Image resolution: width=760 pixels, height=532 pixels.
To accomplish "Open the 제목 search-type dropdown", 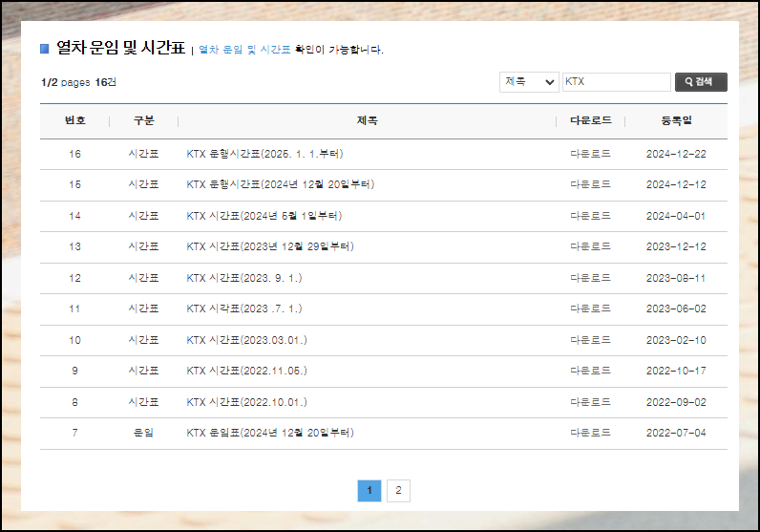I will (529, 82).
